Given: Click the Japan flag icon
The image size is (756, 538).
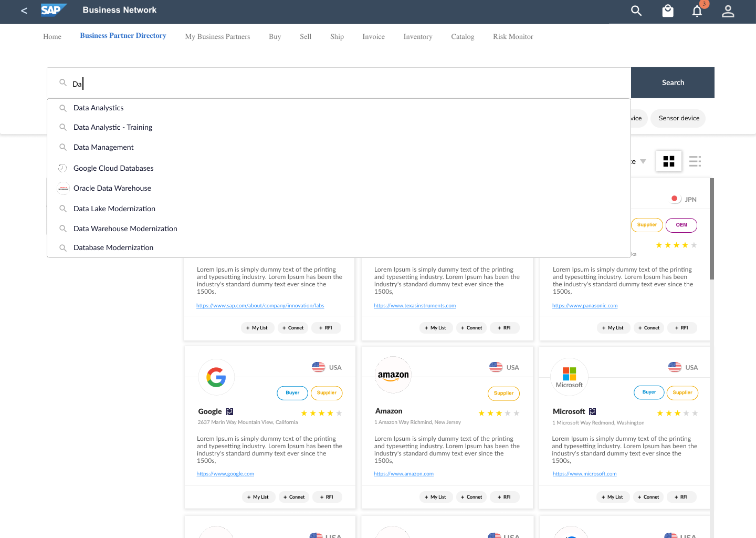Looking at the screenshot, I should (675, 199).
